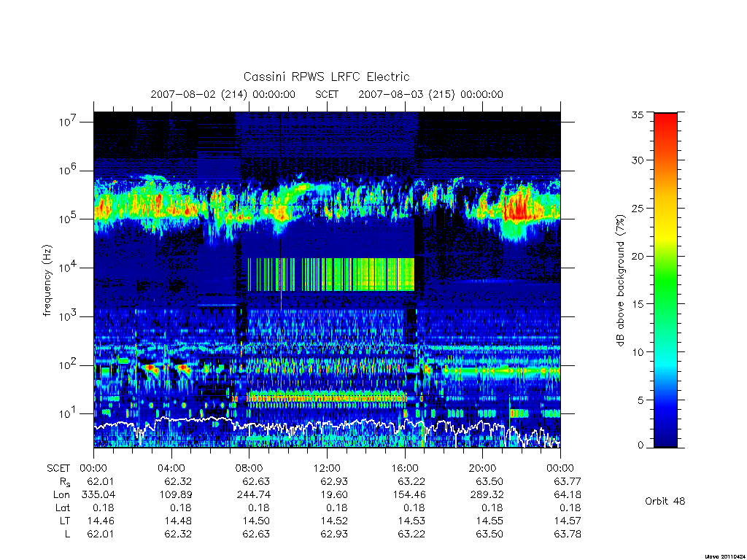The image size is (747, 560).
Task: Click the 10^7 frequency axis label
Action: [69, 122]
